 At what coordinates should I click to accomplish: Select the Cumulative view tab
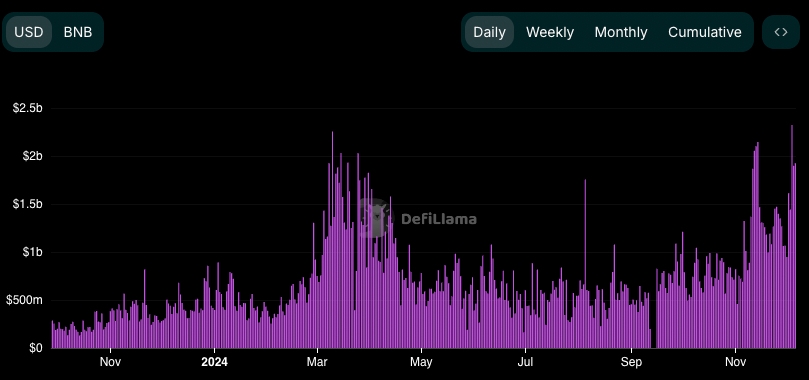click(705, 32)
